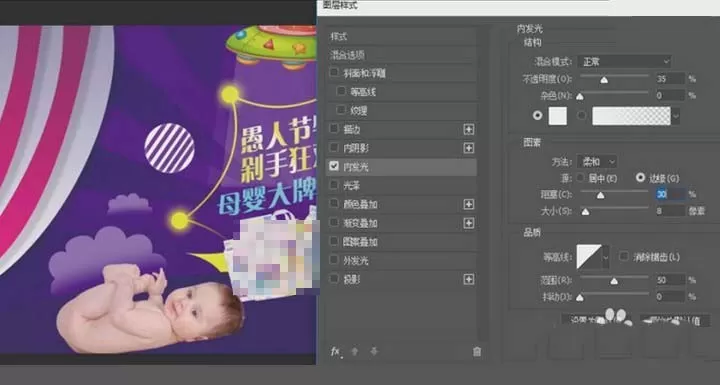Click the 不透明度 value field showing 35

click(670, 79)
